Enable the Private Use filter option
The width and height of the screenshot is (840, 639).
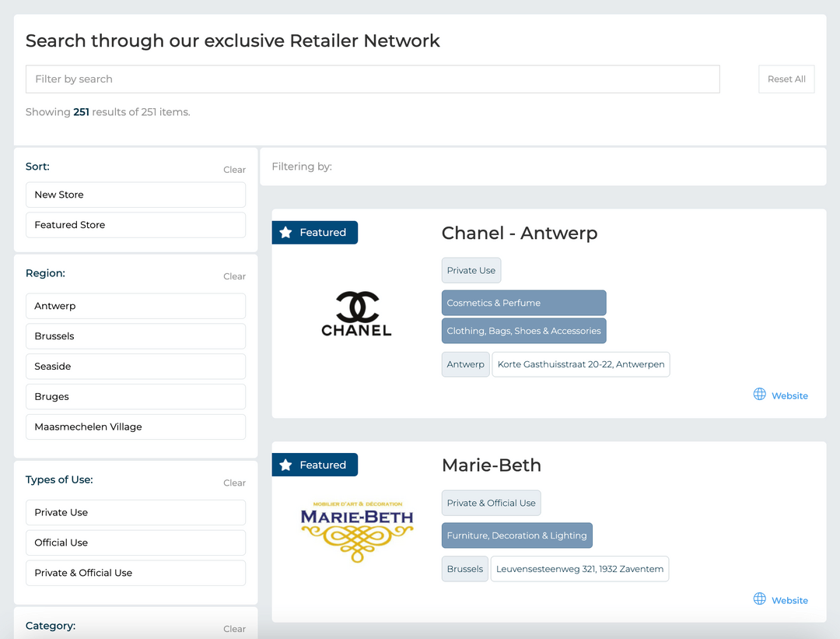[135, 512]
